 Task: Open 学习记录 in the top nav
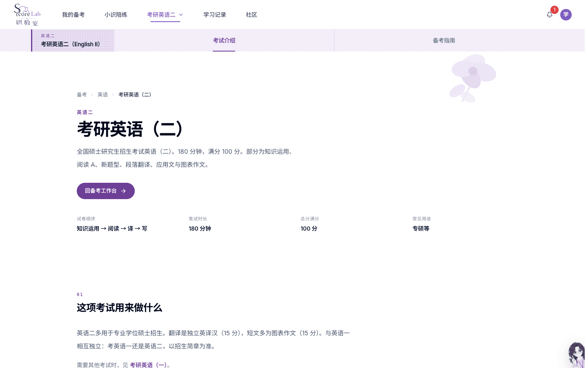pos(215,15)
